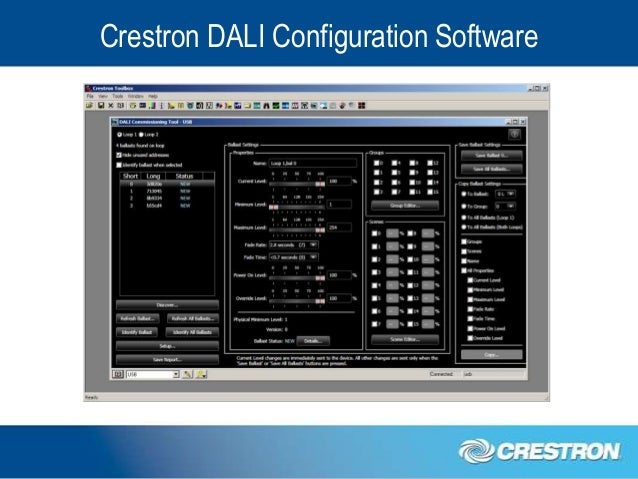
Task: Select ballast row with short address 3
Action: (167, 206)
